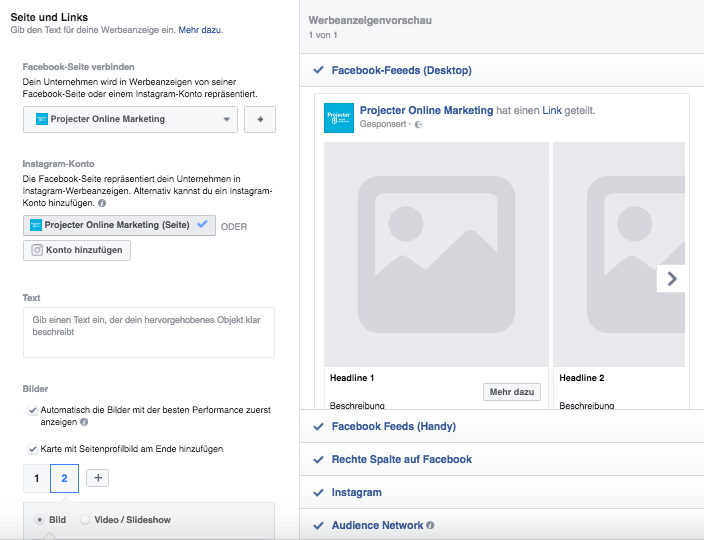Toggle automatic best-performance image ordering checkbox

click(32, 410)
